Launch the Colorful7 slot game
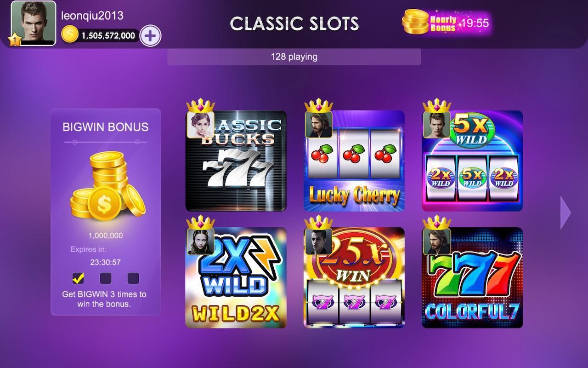This screenshot has width=588, height=368. [x=472, y=278]
